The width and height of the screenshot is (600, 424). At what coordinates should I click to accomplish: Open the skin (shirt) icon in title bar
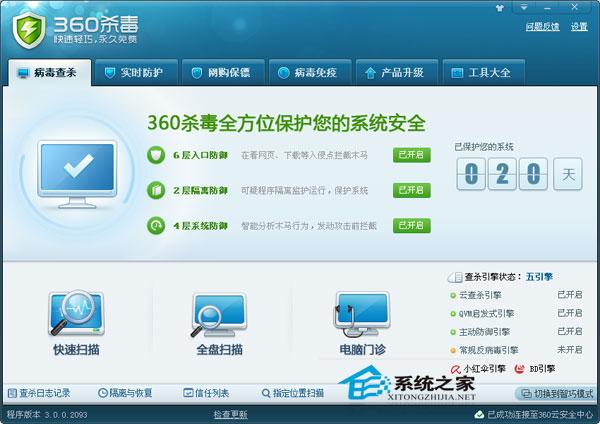(500, 8)
